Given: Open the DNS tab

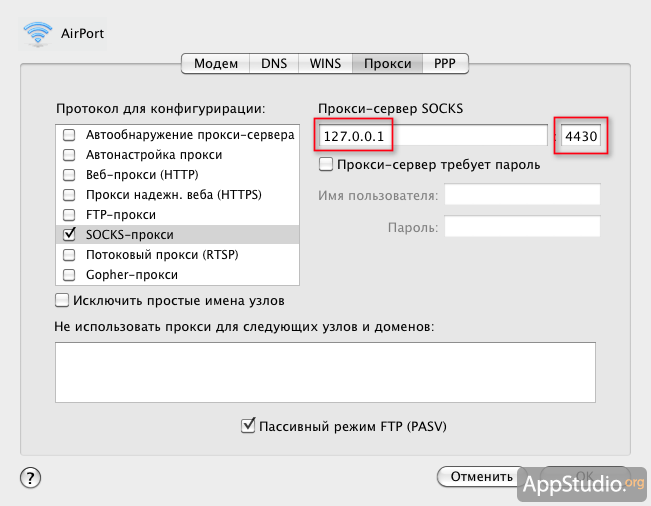Looking at the screenshot, I should [x=274, y=64].
